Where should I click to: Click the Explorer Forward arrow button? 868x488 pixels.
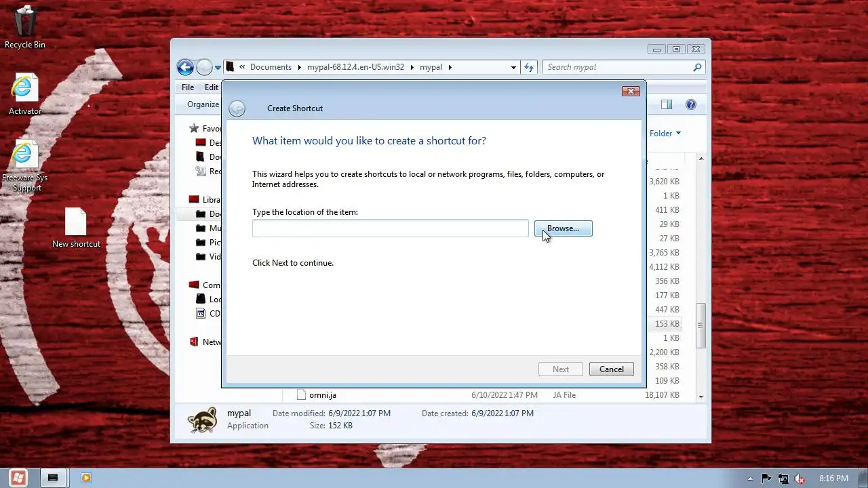(x=204, y=67)
